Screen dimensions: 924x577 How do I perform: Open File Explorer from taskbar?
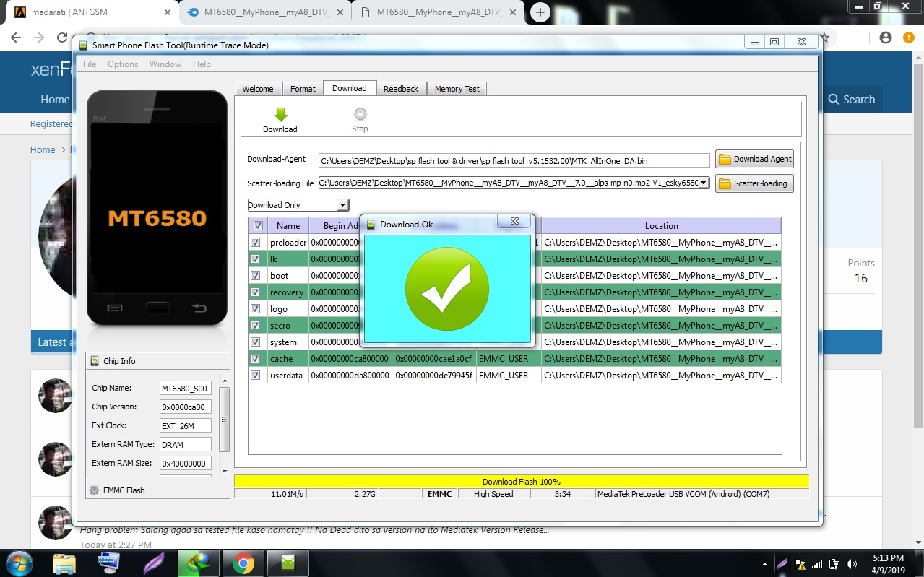pyautogui.click(x=64, y=563)
